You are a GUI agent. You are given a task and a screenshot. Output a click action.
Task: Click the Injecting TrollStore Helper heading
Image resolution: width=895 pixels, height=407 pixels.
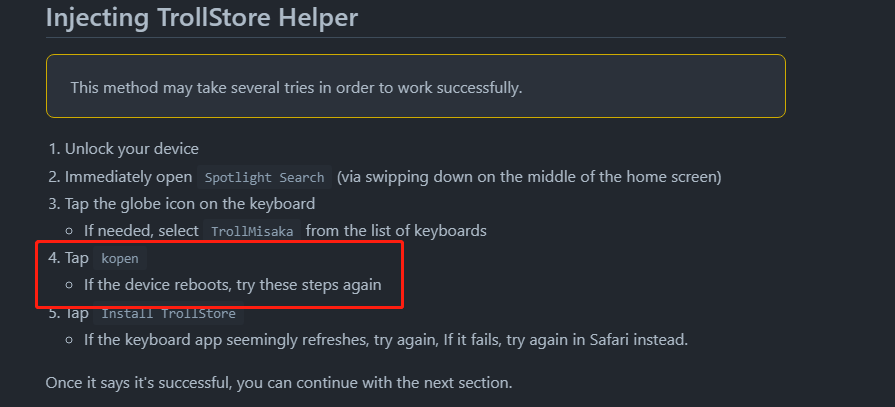coord(201,18)
